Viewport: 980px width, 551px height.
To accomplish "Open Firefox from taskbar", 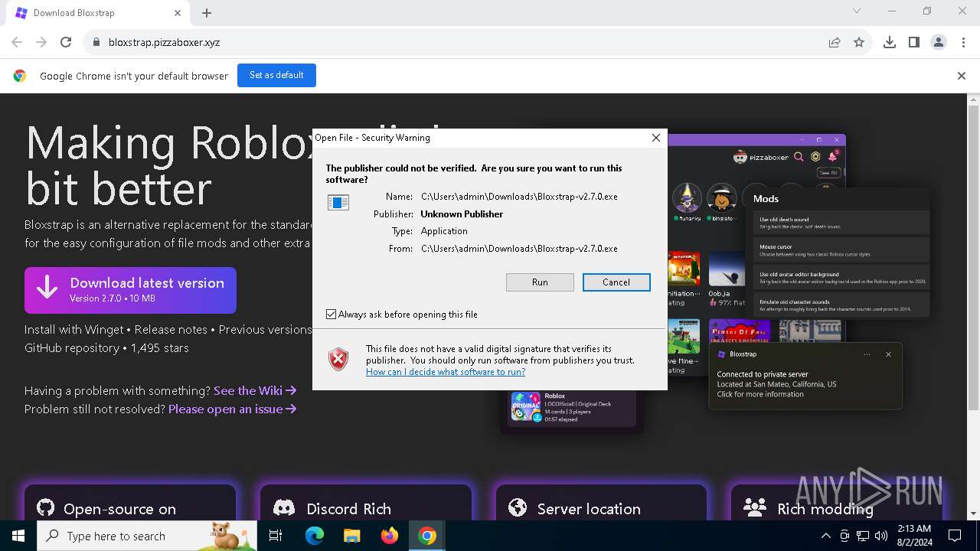I will [x=390, y=536].
